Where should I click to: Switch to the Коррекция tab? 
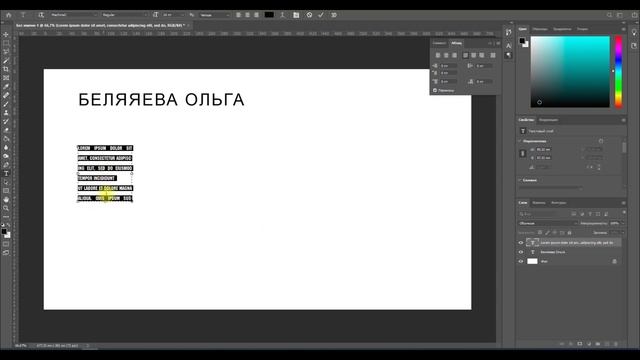(x=548, y=120)
